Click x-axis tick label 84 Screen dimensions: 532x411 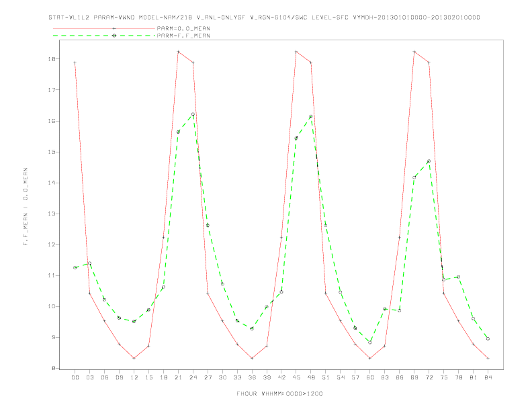[x=488, y=377]
